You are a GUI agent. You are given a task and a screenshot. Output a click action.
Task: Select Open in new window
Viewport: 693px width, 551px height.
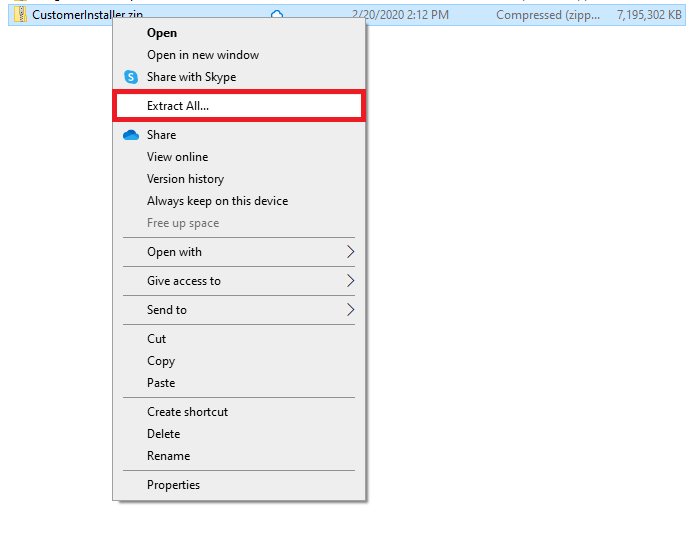202,55
